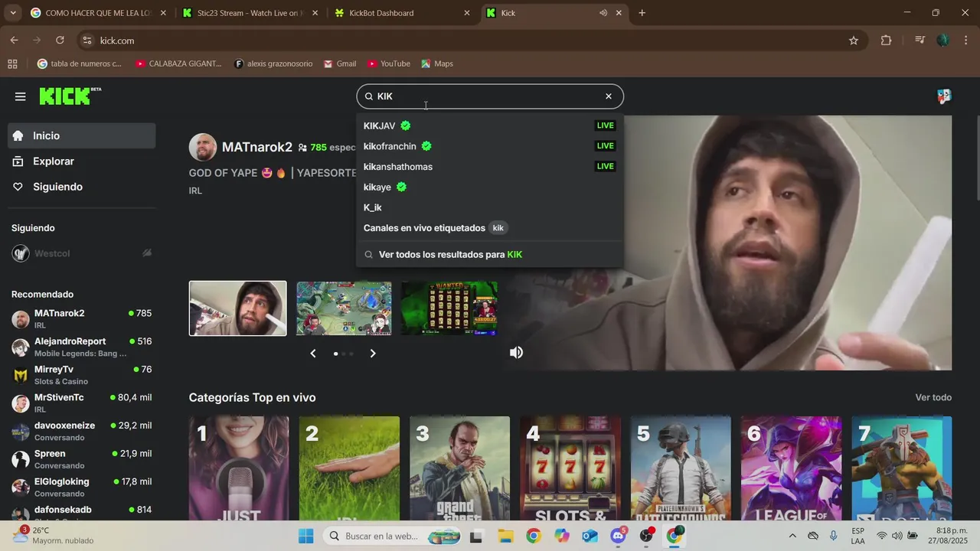This screenshot has height=551, width=980.
Task: Open category 6 League of Legends card
Action: pos(791,468)
